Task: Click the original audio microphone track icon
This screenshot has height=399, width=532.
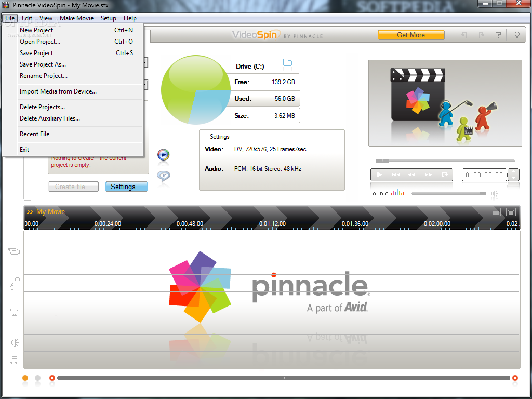Action: tap(15, 283)
